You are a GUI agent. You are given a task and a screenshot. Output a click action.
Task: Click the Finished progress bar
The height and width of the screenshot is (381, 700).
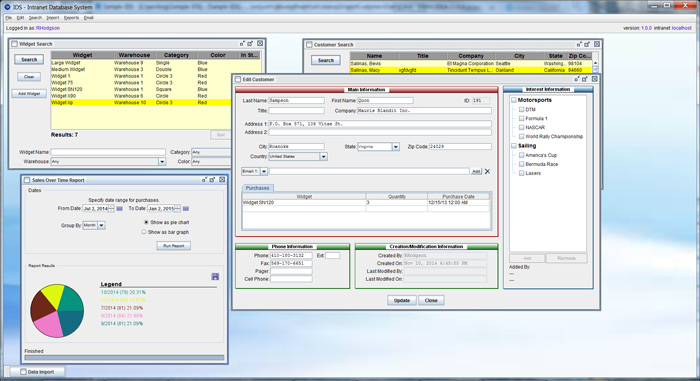[x=125, y=358]
